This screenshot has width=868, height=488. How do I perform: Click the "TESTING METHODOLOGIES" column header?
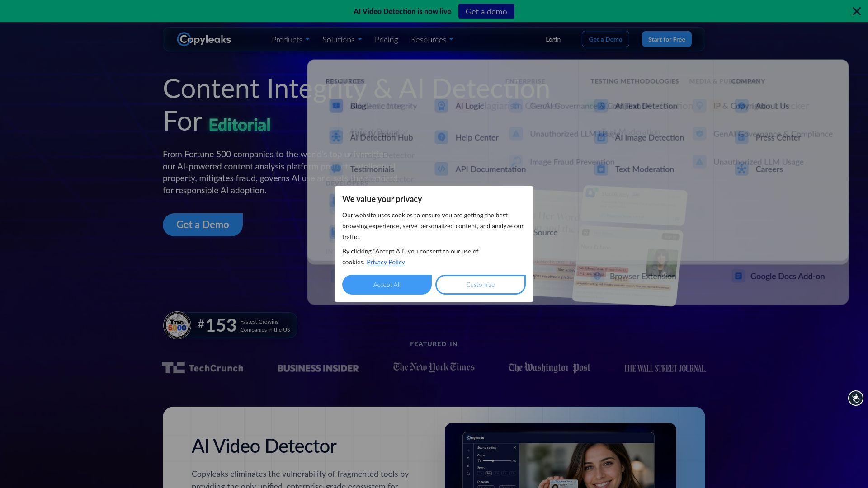[x=634, y=81]
